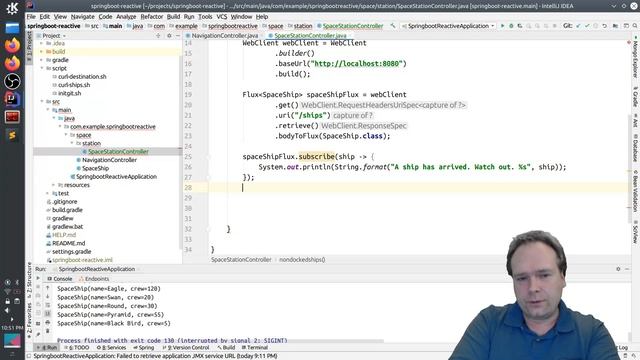
Task: Select NavigationController in project tree
Action: click(x=109, y=160)
